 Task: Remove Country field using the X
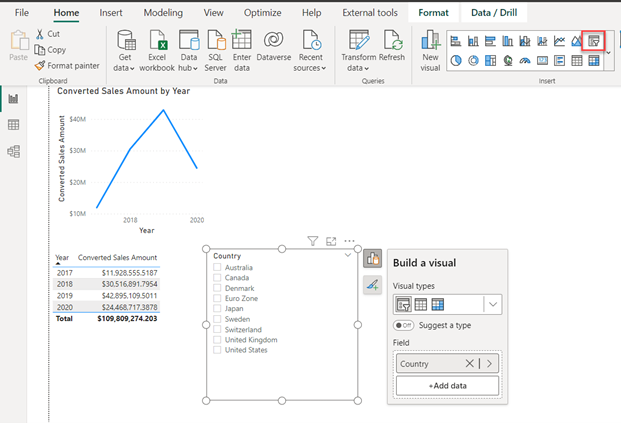tap(470, 364)
